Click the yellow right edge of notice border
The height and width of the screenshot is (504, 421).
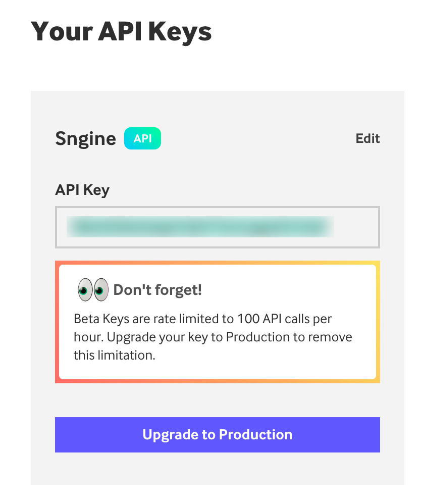378,322
